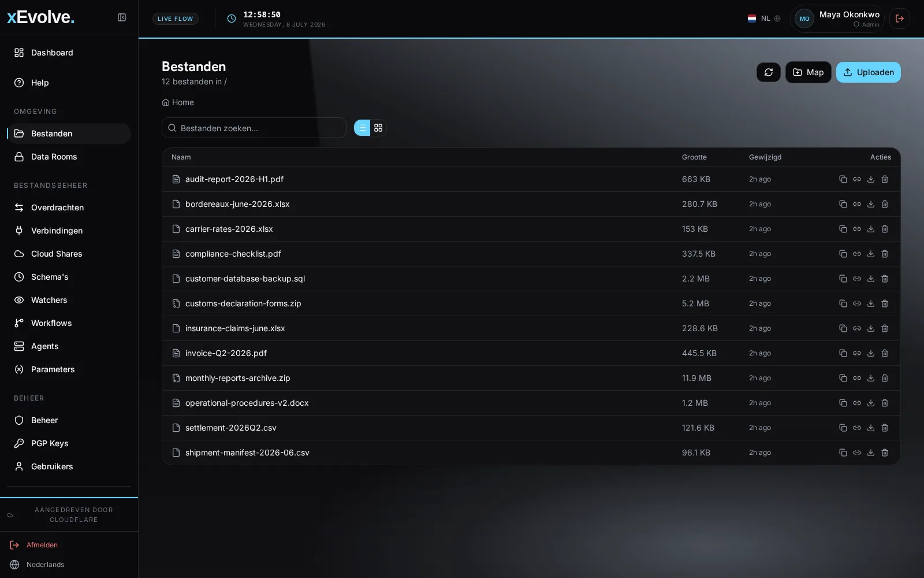Image resolution: width=924 pixels, height=578 pixels.
Task: Open file settlement-2026Q2.csv
Action: (x=231, y=428)
